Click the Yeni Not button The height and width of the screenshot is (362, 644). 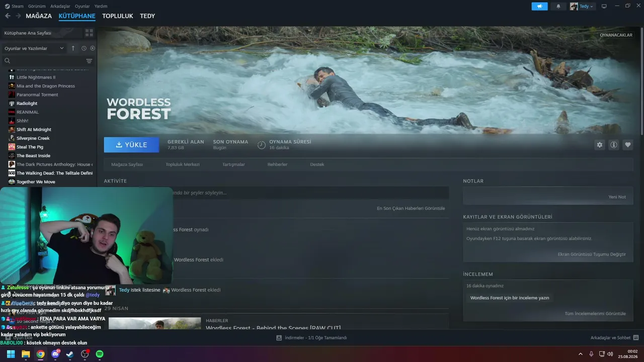pyautogui.click(x=617, y=197)
